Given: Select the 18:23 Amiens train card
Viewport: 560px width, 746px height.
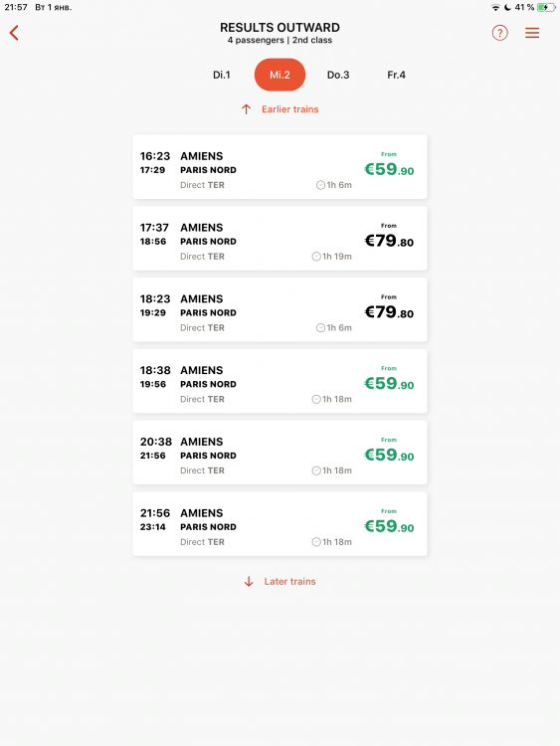Looking at the screenshot, I should click(280, 309).
